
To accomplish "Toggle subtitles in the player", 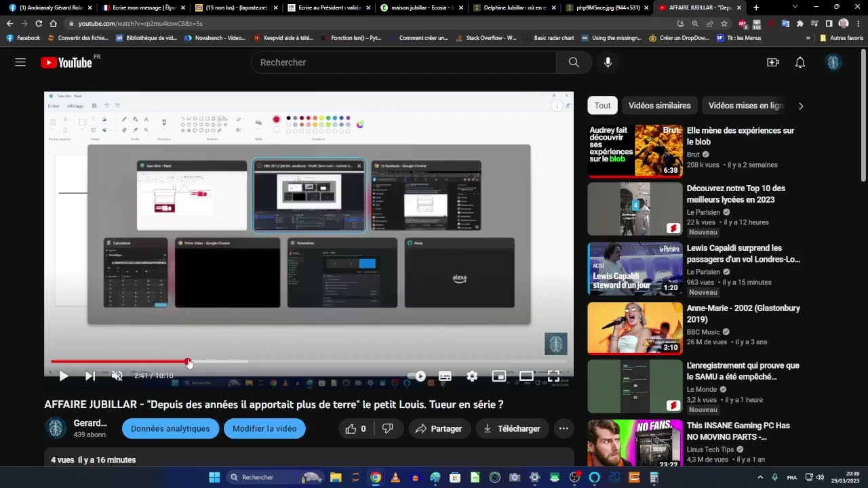I will 445,375.
